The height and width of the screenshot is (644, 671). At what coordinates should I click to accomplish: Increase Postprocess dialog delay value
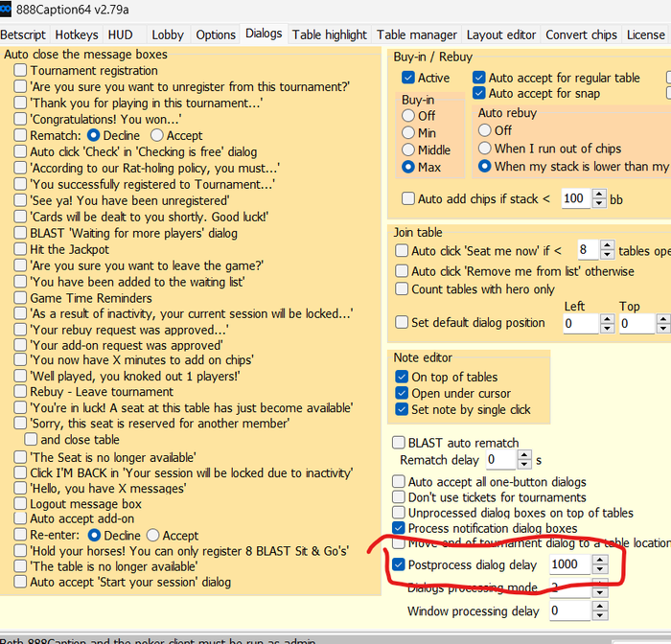tap(600, 560)
